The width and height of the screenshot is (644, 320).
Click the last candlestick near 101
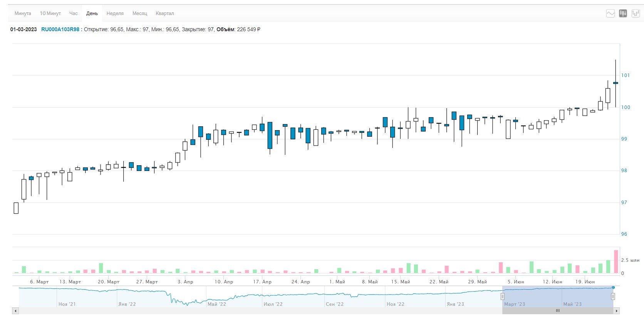click(615, 83)
